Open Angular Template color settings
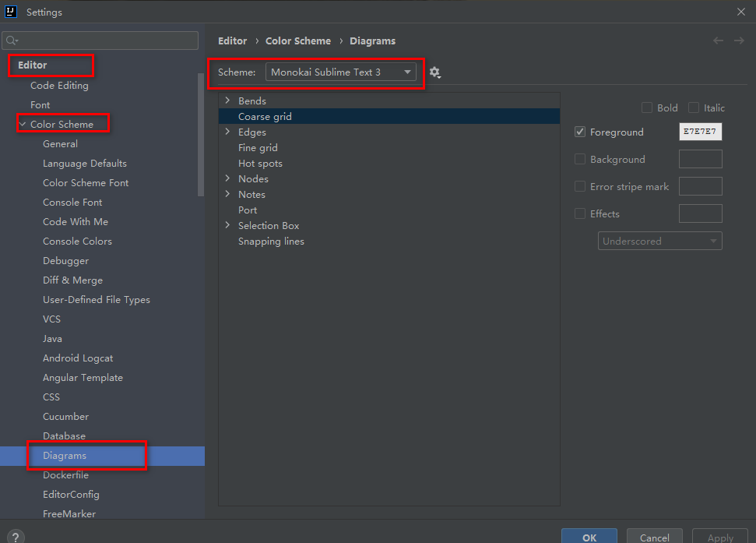 (83, 378)
